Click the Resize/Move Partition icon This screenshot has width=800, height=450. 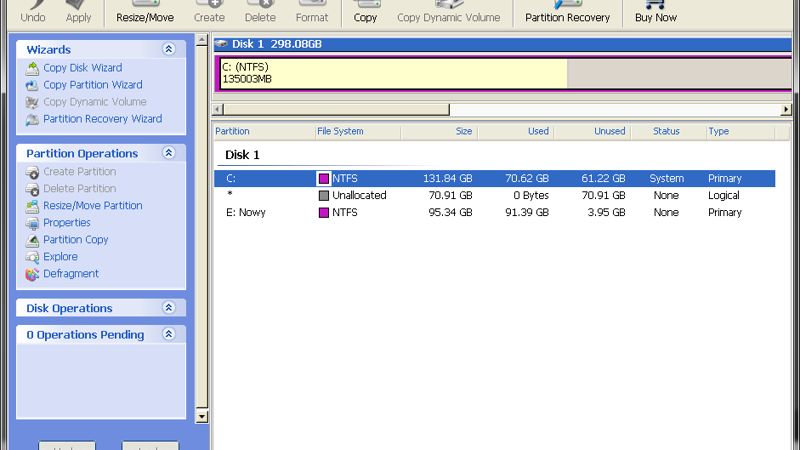[x=32, y=206]
